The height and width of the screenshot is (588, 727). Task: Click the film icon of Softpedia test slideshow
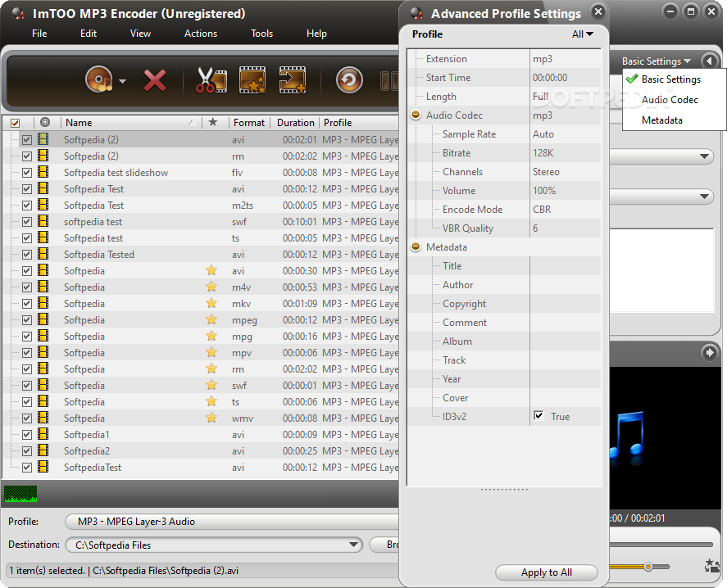pyautogui.click(x=43, y=172)
